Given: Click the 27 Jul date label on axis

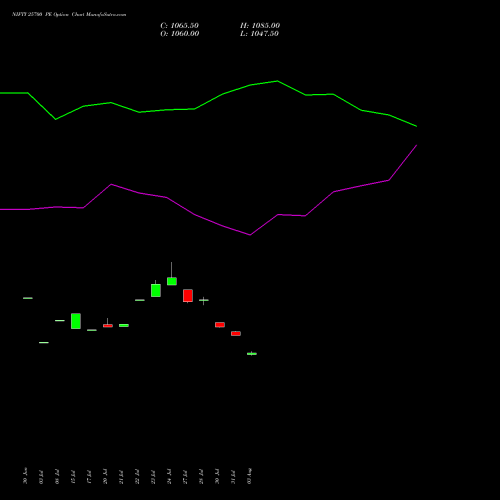Looking at the screenshot, I should pos(185,477).
